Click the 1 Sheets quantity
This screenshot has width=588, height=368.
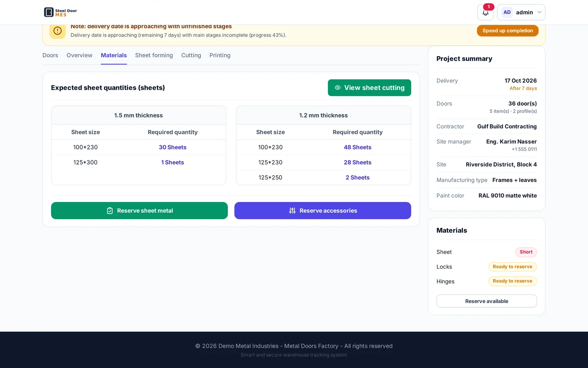pos(173,162)
